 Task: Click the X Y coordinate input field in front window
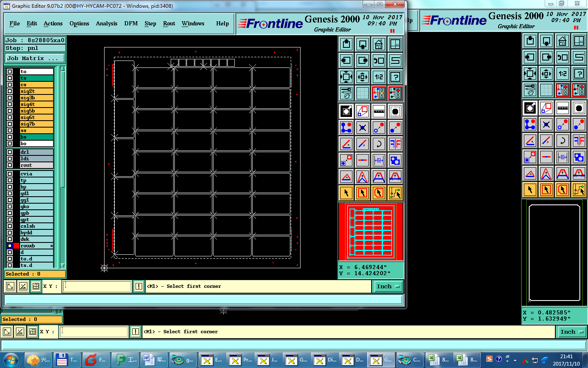pos(97,286)
